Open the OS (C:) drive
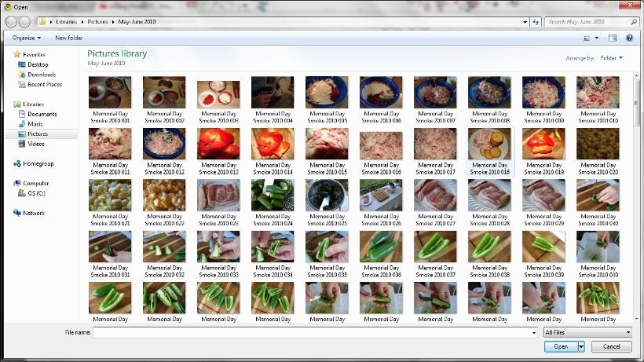This screenshot has height=362, width=644. click(x=36, y=193)
